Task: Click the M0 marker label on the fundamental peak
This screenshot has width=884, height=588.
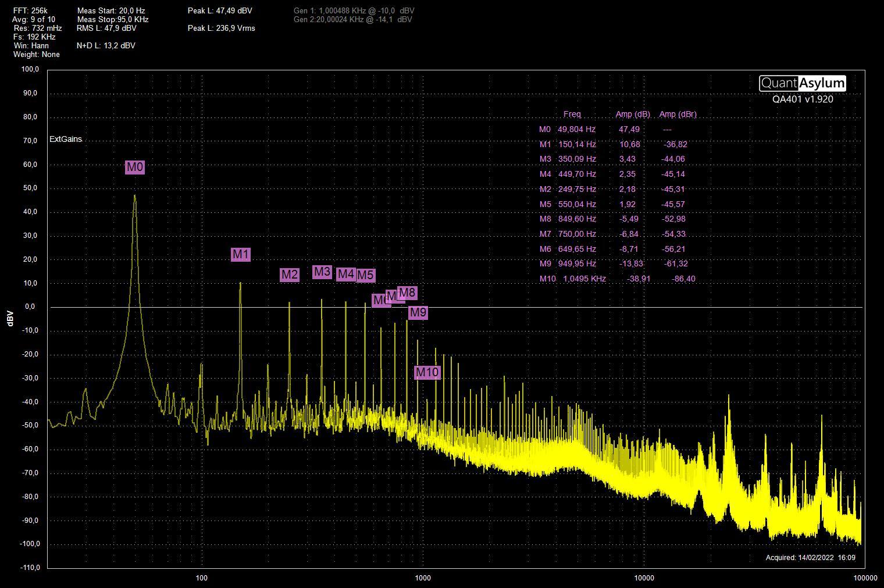Action: coord(134,168)
